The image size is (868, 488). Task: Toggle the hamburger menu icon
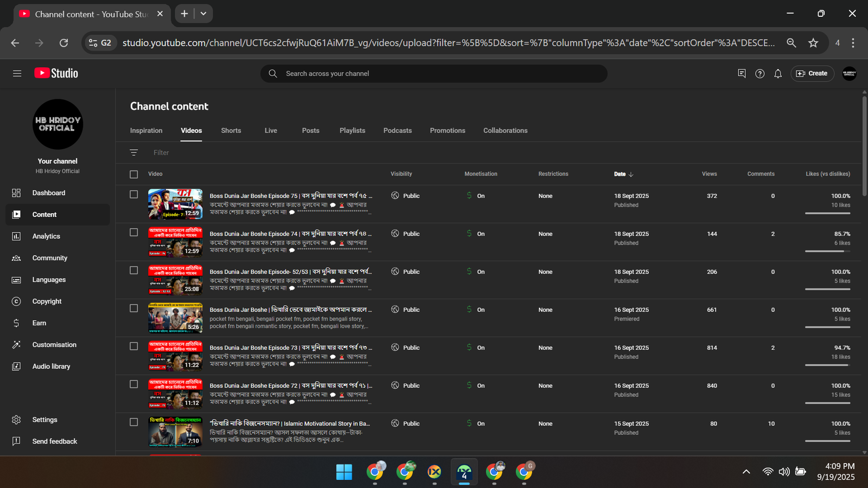17,73
